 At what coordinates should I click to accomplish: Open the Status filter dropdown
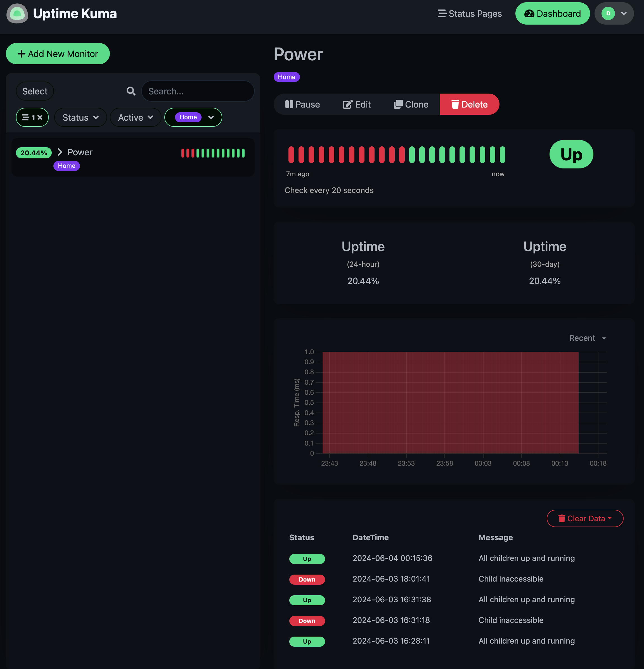click(80, 117)
